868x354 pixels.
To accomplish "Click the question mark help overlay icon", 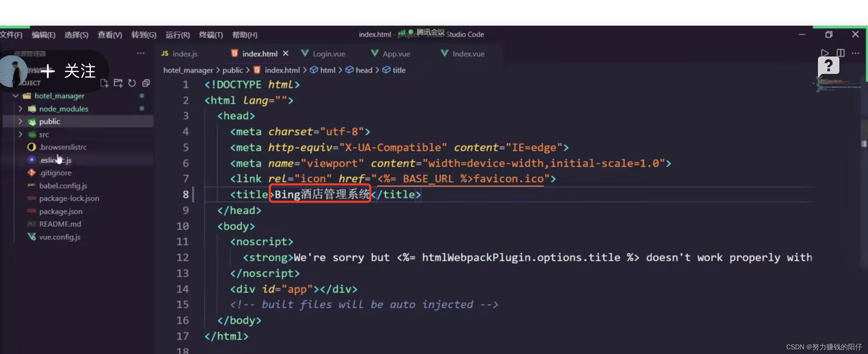I will [x=829, y=66].
